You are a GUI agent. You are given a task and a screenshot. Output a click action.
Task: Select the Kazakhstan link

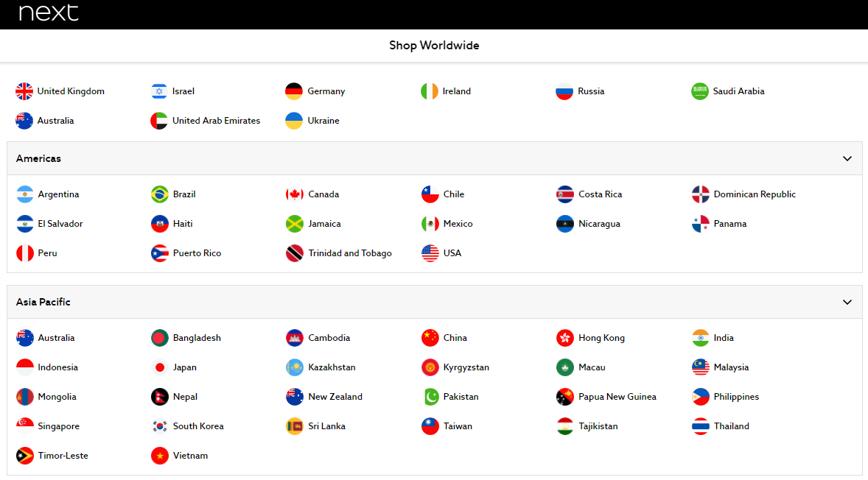pyautogui.click(x=321, y=367)
